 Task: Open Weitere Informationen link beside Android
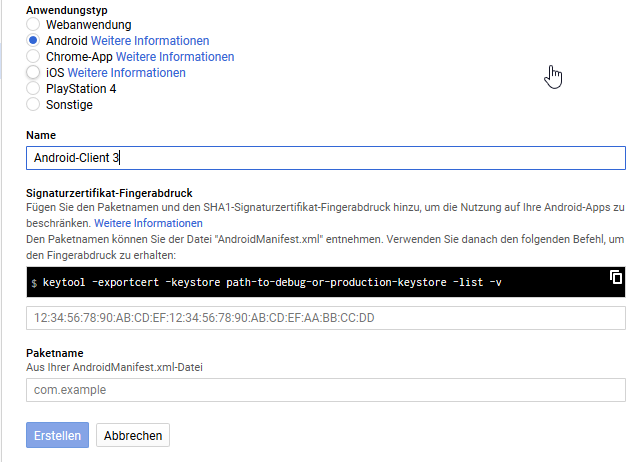[x=150, y=40]
